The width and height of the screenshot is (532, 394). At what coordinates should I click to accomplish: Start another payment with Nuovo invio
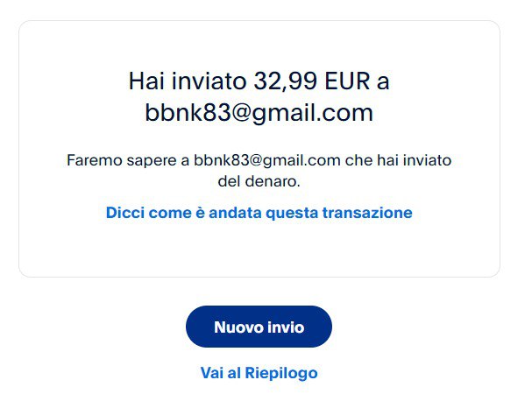[x=259, y=327]
